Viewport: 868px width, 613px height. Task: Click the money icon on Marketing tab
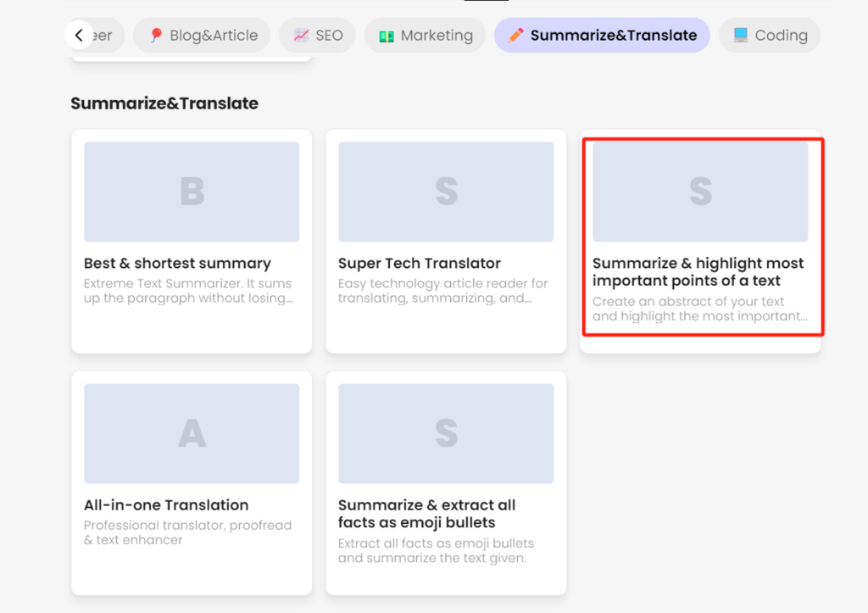pyautogui.click(x=387, y=36)
